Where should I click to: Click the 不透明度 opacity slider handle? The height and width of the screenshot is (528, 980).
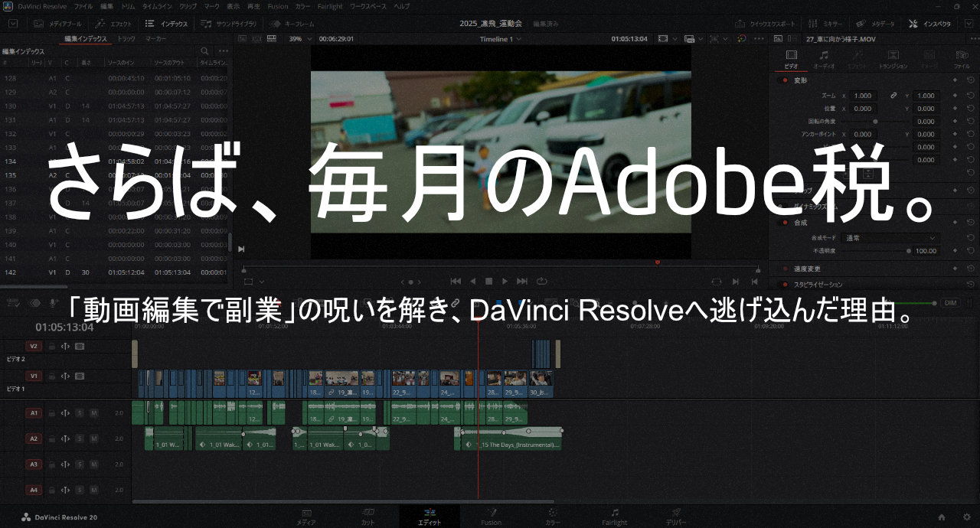point(909,251)
